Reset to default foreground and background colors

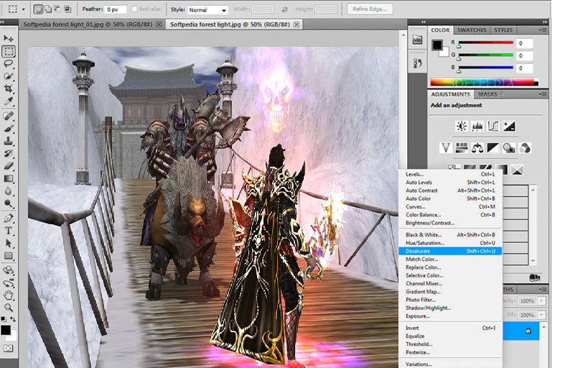coord(4,319)
